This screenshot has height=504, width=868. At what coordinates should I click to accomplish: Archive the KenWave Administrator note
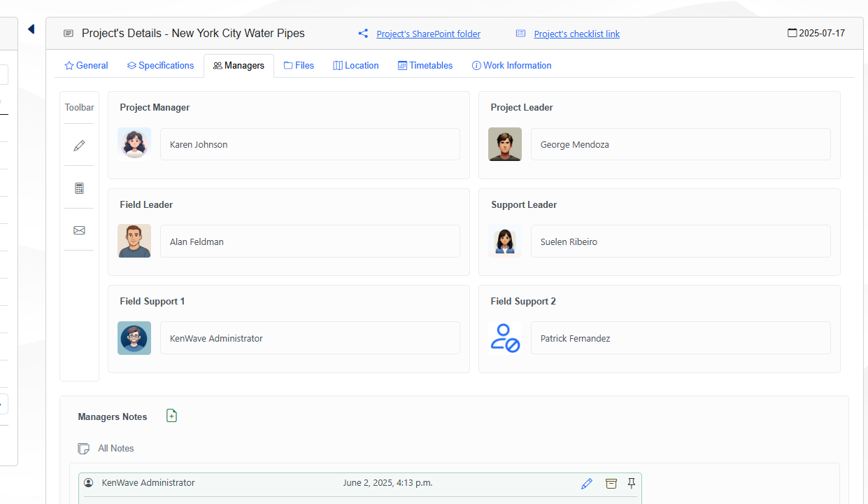point(611,484)
